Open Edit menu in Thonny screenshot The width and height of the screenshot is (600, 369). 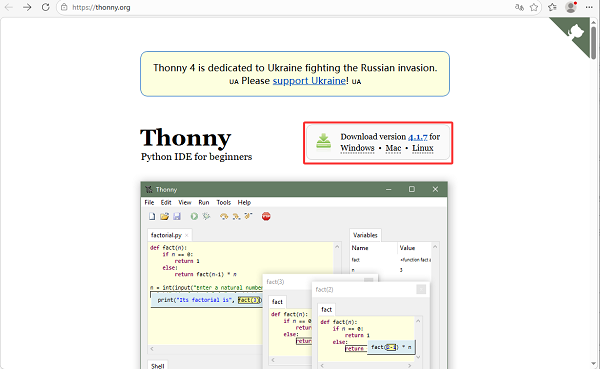pyautogui.click(x=166, y=202)
